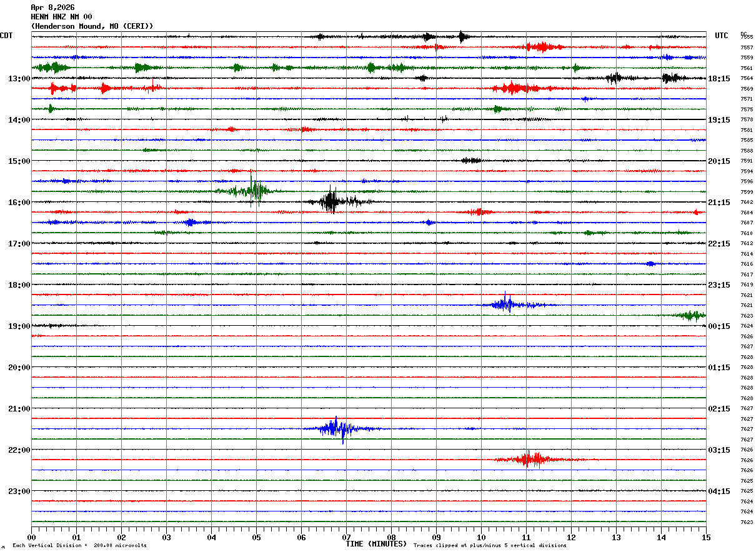
Task: Click the 03:15 UTC time label
Action: point(719,450)
